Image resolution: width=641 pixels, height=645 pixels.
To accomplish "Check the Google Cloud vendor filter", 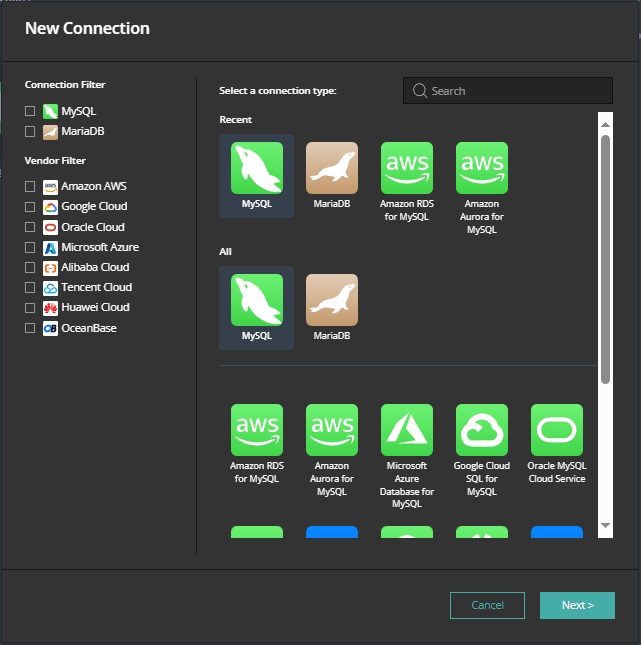I will (30, 206).
